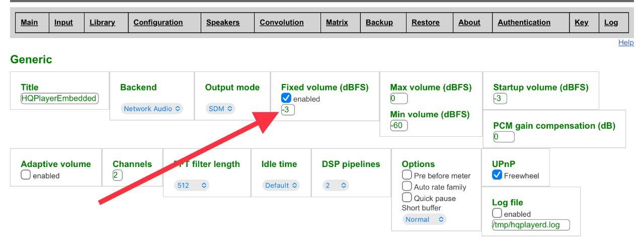Click the Help link
Screen dimensions: 644x246
pyautogui.click(x=626, y=43)
